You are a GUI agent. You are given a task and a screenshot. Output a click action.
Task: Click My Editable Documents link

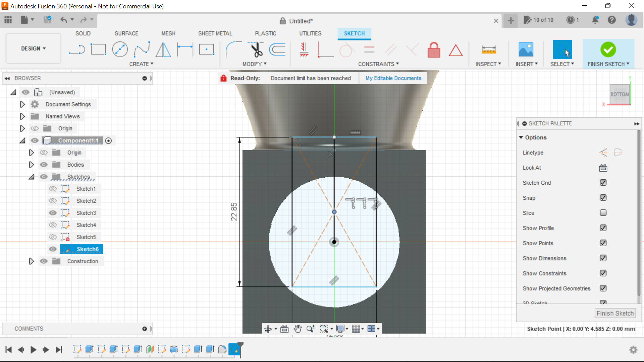[393, 78]
